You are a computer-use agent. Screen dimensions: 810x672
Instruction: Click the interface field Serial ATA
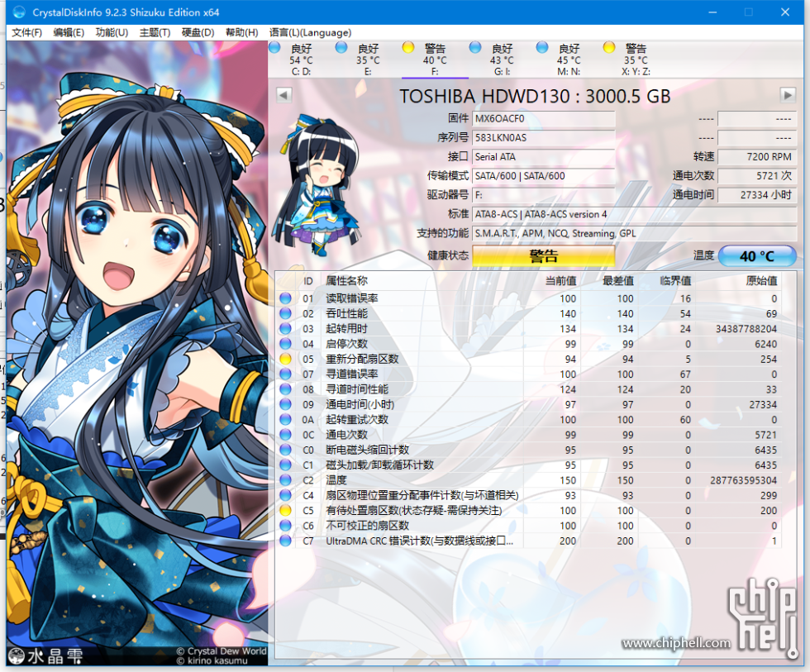[544, 157]
